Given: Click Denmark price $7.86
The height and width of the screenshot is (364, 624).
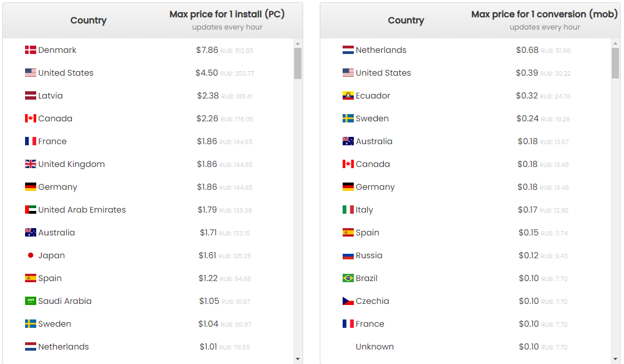Looking at the screenshot, I should [207, 50].
